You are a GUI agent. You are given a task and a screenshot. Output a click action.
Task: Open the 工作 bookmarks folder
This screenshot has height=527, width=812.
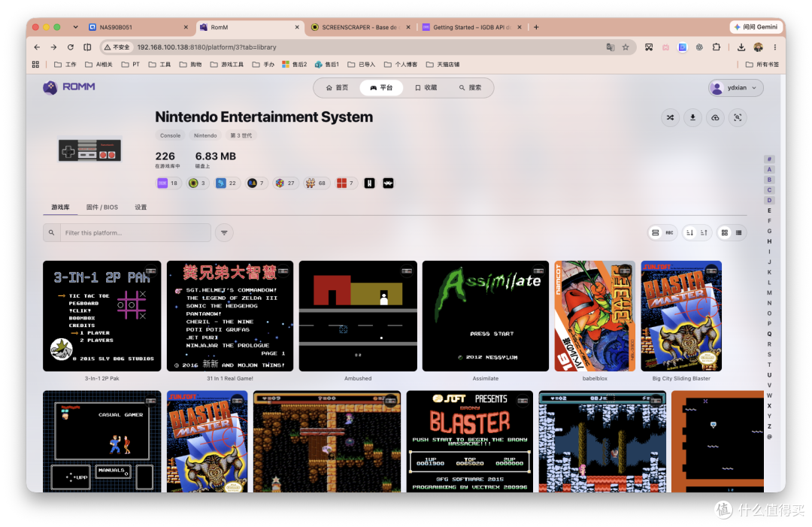tap(65, 65)
